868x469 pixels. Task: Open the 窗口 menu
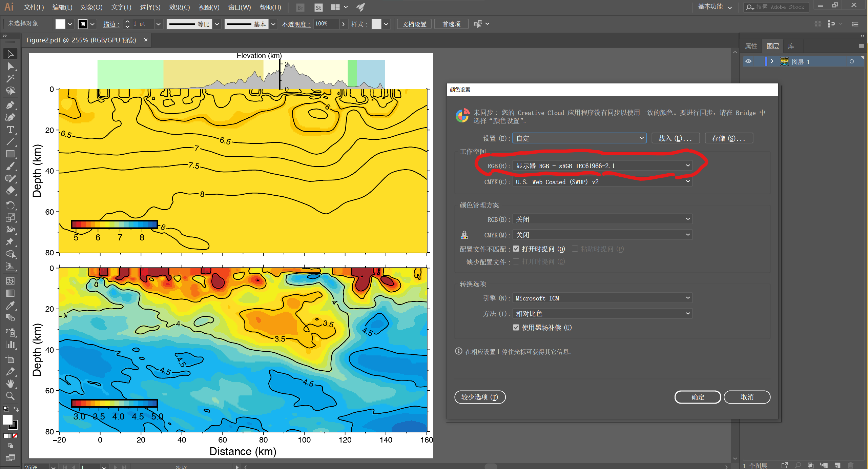point(239,7)
